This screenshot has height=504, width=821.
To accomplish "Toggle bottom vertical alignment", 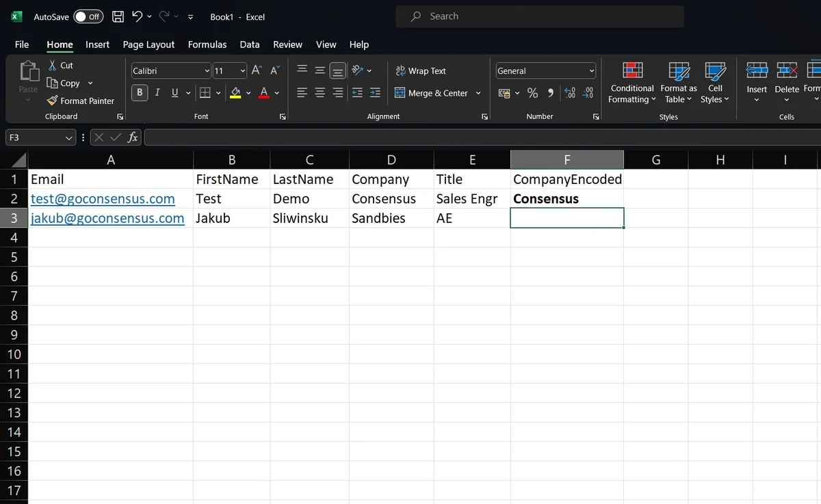I will [338, 70].
